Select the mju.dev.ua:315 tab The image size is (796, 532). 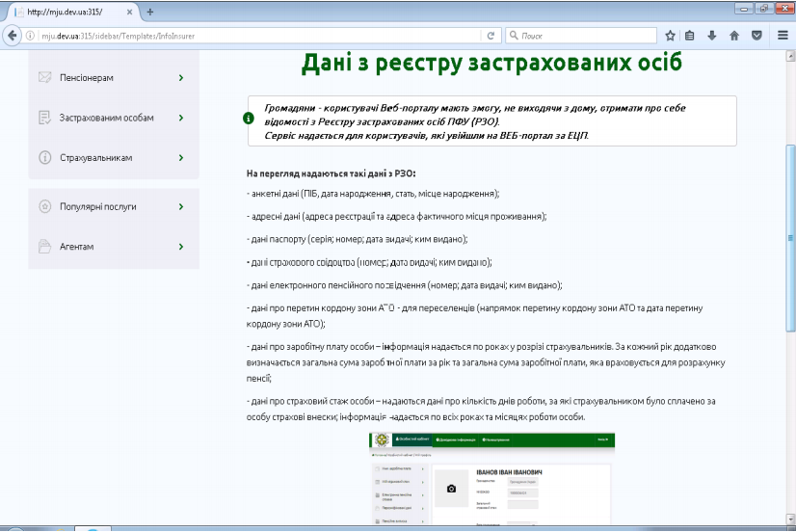tap(71, 12)
